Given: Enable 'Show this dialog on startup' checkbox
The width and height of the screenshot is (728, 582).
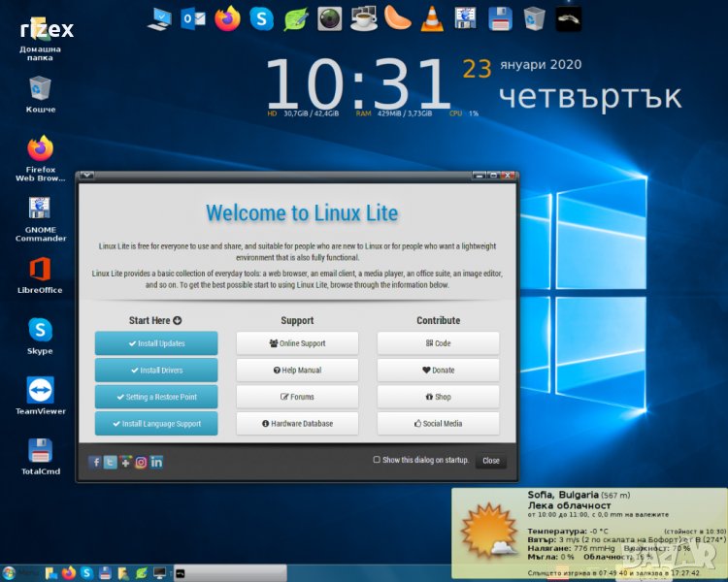Looking at the screenshot, I should [x=377, y=460].
